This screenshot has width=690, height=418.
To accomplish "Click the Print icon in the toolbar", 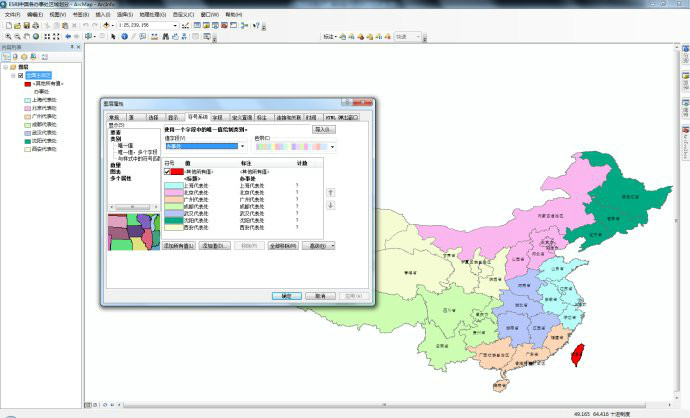I will tap(36, 26).
